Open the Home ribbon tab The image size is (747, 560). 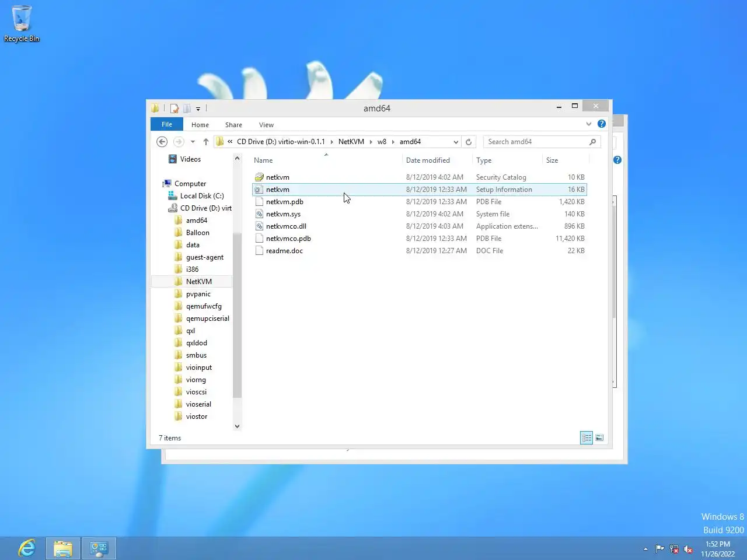[200, 125]
